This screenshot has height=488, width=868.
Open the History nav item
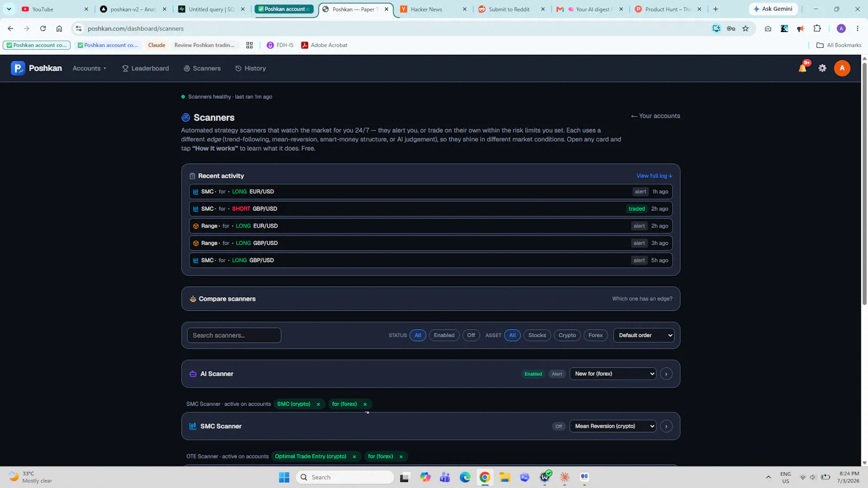[x=251, y=68]
